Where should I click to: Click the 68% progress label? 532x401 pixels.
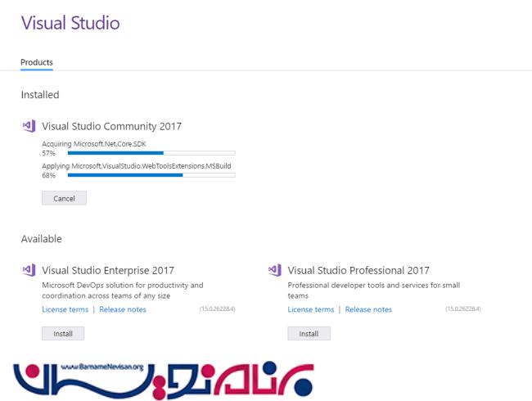(48, 175)
